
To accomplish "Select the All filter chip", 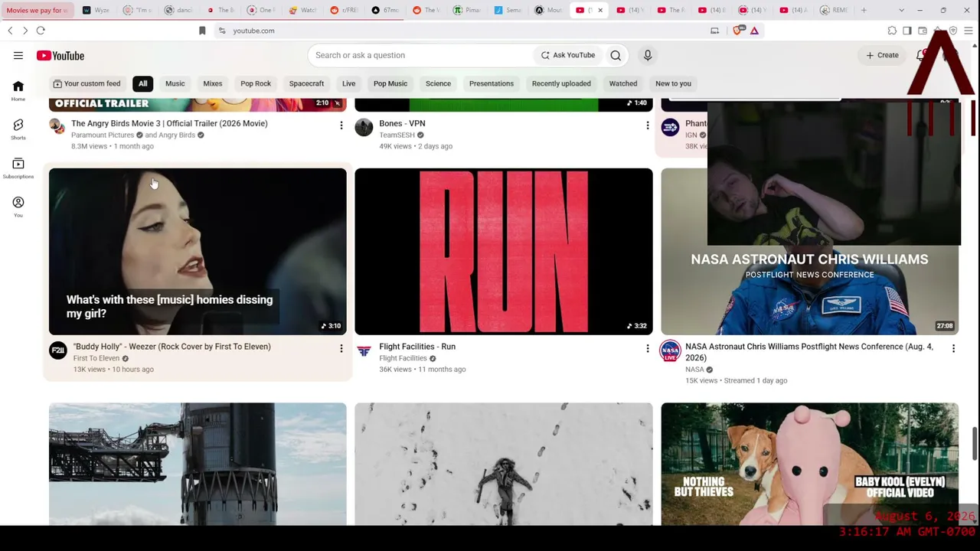I will click(x=142, y=83).
